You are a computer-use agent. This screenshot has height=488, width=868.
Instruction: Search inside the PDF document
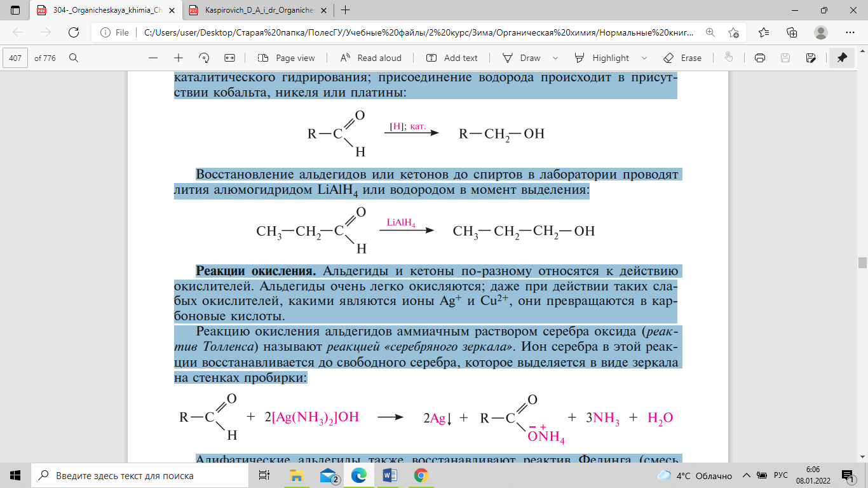(74, 58)
